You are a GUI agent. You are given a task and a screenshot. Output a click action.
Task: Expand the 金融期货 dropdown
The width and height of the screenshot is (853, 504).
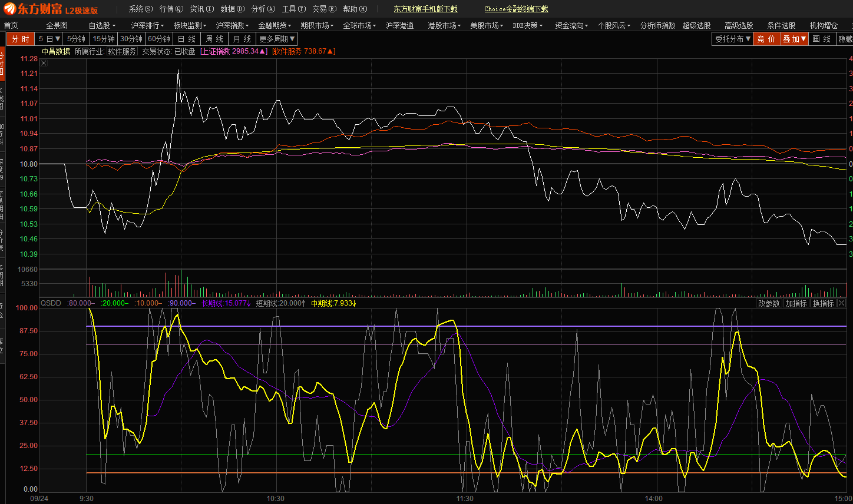pyautogui.click(x=275, y=25)
